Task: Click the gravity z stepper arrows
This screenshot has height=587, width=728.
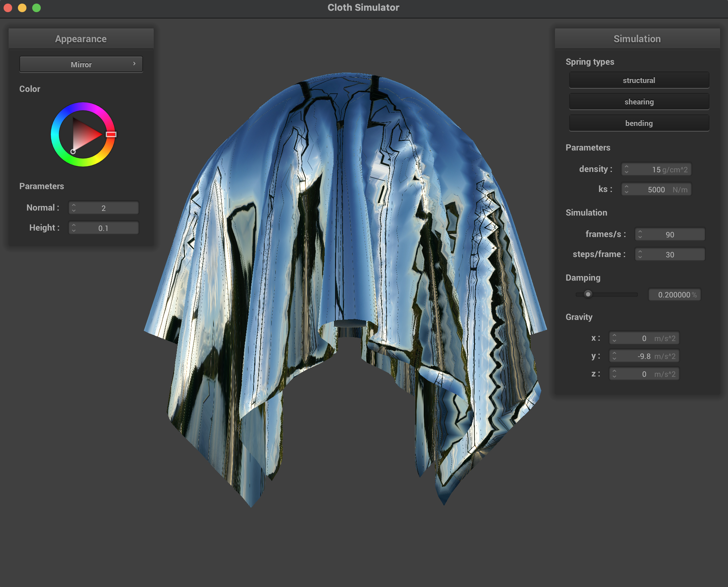Action: point(614,374)
